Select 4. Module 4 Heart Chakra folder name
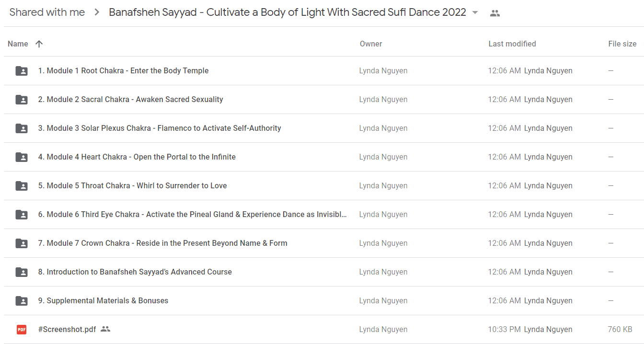The height and width of the screenshot is (344, 644). point(137,157)
